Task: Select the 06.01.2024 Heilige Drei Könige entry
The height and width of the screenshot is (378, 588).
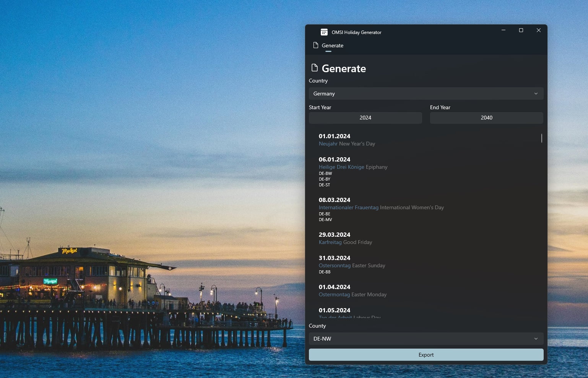Action: pyautogui.click(x=424, y=172)
